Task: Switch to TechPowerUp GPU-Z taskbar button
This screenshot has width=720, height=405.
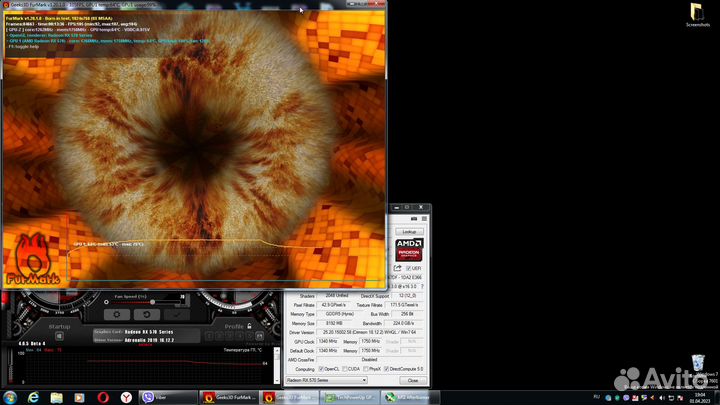Action: [x=350, y=397]
